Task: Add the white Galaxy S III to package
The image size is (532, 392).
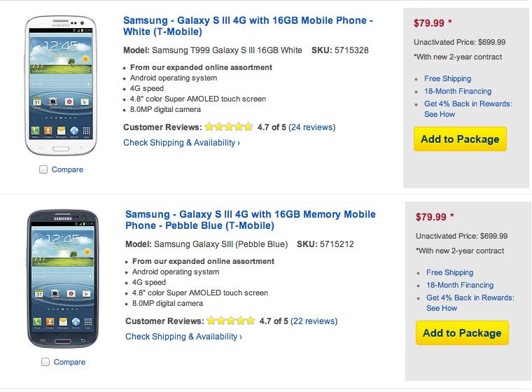Action: pyautogui.click(x=460, y=139)
